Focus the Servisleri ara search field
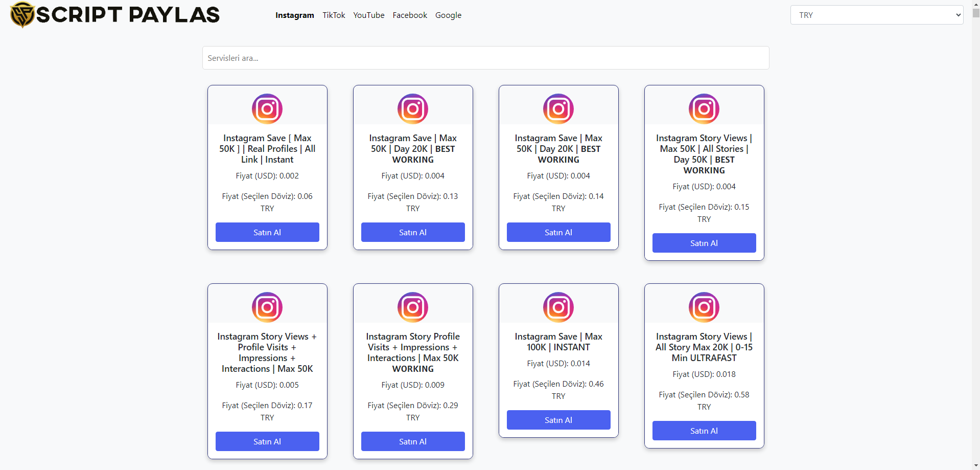Image resolution: width=980 pixels, height=470 pixels. point(486,58)
